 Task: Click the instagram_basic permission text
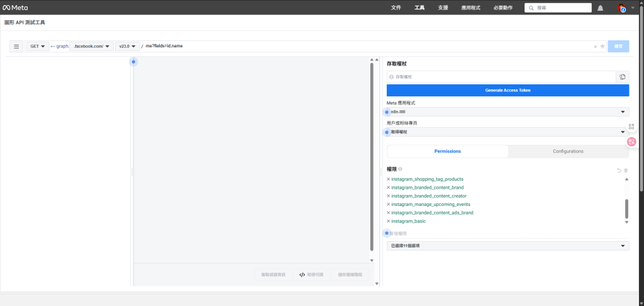coord(409,221)
